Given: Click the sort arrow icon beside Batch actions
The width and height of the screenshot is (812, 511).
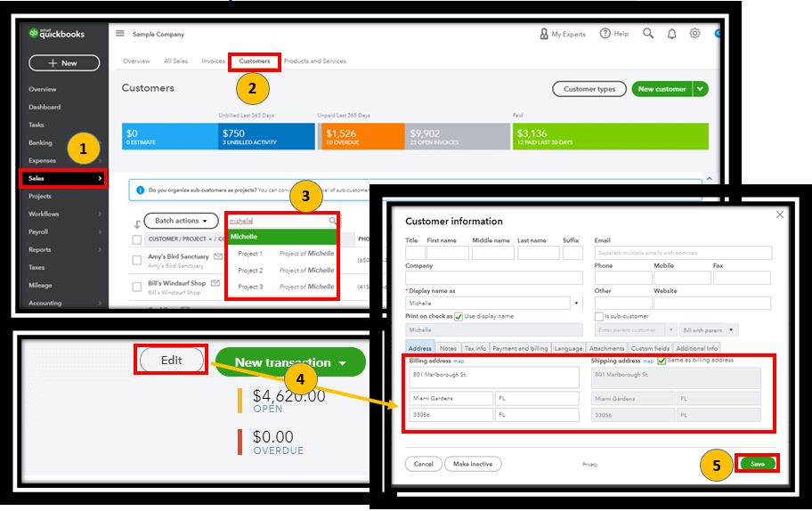Looking at the screenshot, I should click(137, 224).
